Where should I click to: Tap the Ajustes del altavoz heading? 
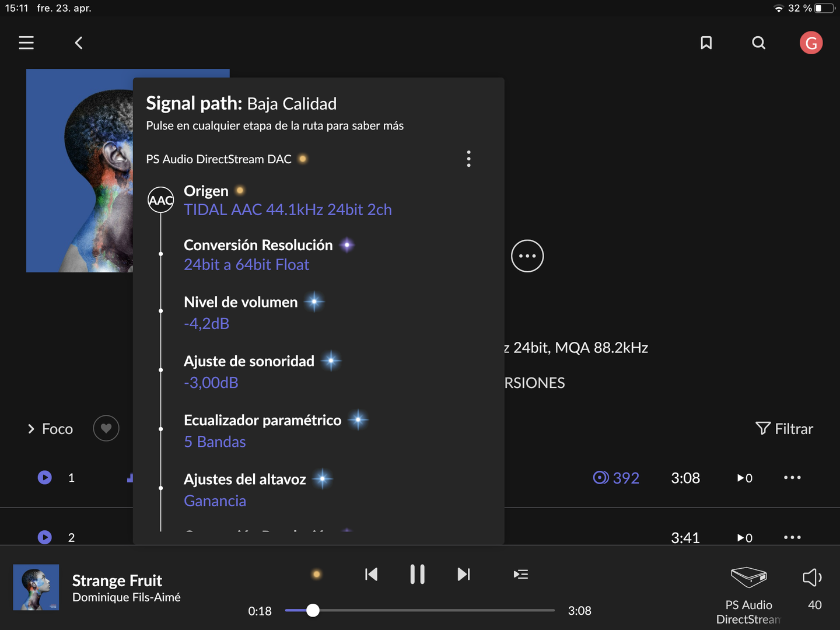click(244, 479)
